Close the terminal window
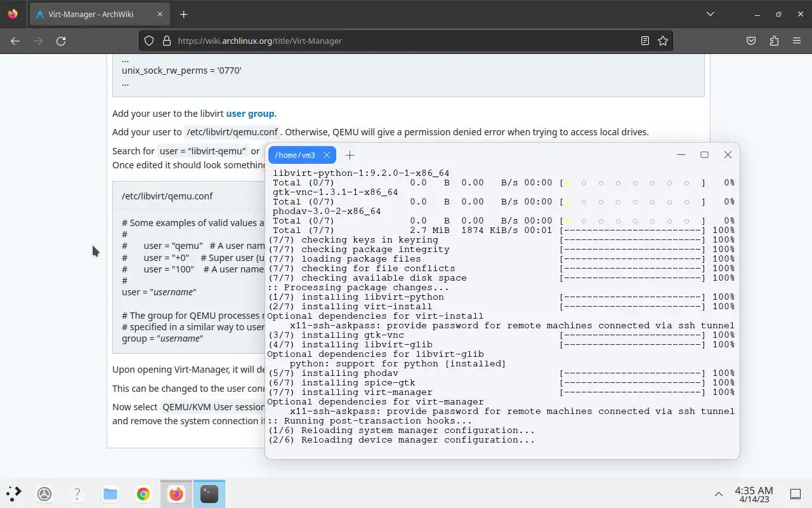Image resolution: width=812 pixels, height=508 pixels. click(728, 154)
